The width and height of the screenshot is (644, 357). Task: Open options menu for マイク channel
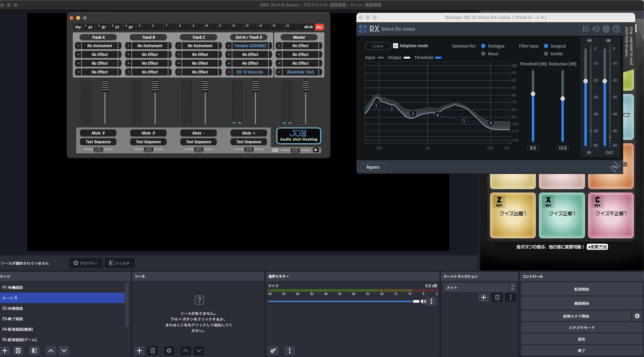click(432, 301)
